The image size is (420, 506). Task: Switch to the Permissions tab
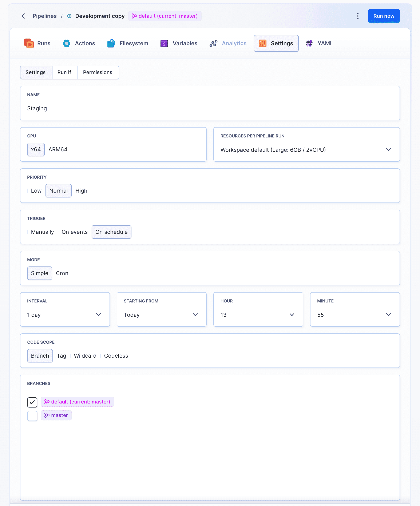click(x=98, y=72)
